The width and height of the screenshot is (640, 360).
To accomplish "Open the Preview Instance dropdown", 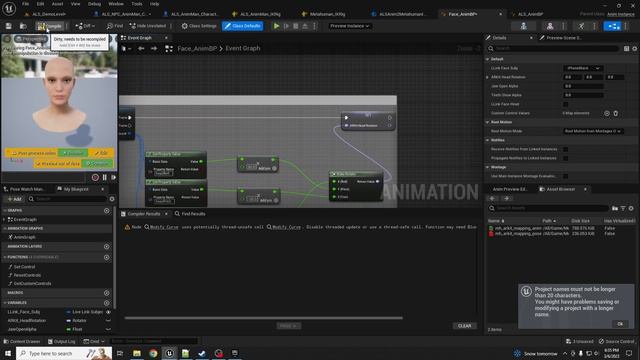I will point(349,26).
